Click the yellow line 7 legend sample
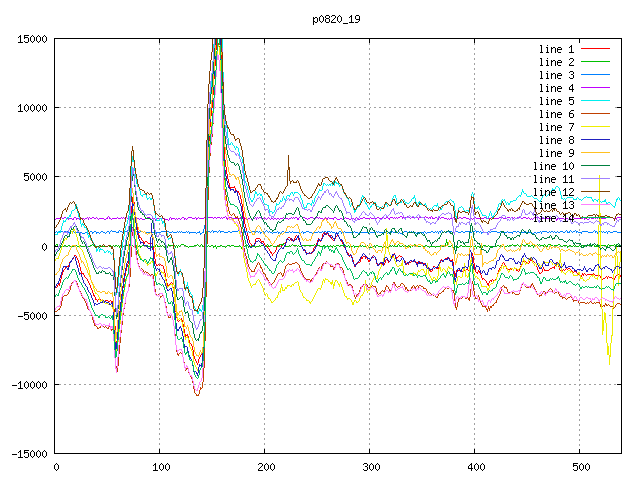This screenshot has width=640, height=480. pyautogui.click(x=595, y=127)
